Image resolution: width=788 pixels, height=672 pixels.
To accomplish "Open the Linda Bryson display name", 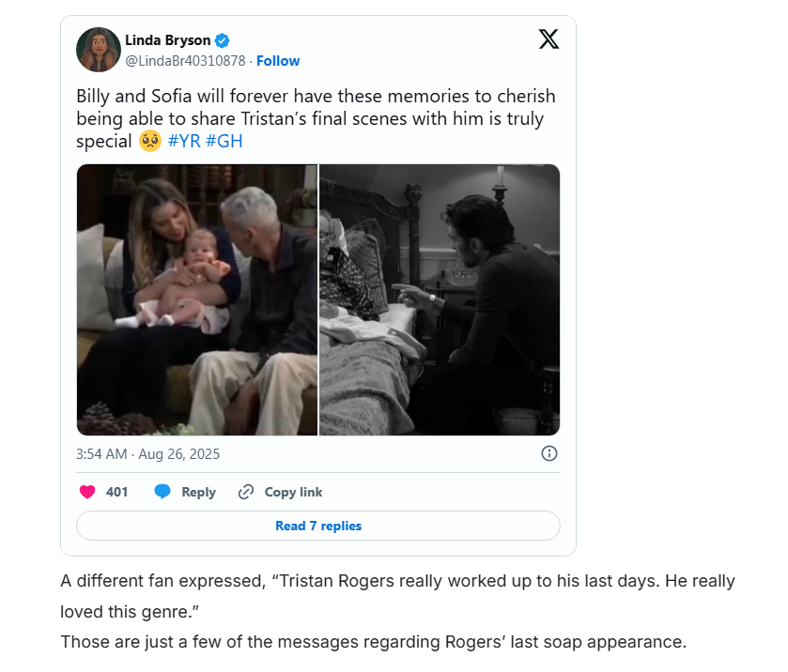I will pos(167,40).
